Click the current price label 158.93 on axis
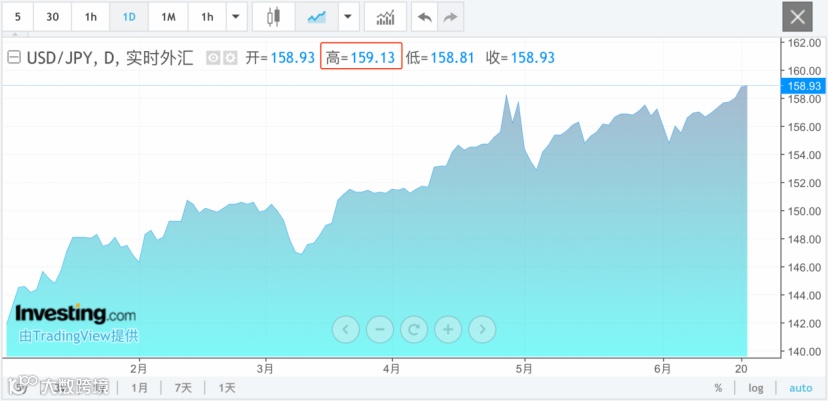The height and width of the screenshot is (402, 828). pyautogui.click(x=804, y=86)
